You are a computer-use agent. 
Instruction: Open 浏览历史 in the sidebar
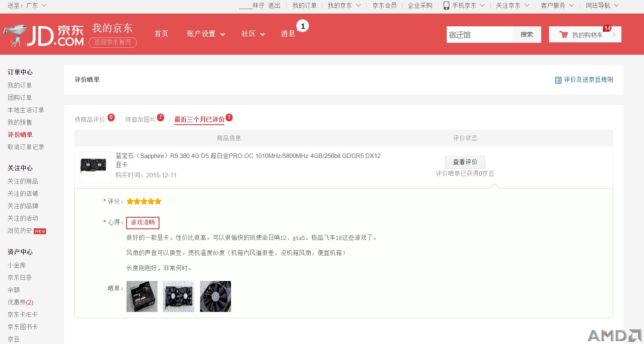coord(20,230)
